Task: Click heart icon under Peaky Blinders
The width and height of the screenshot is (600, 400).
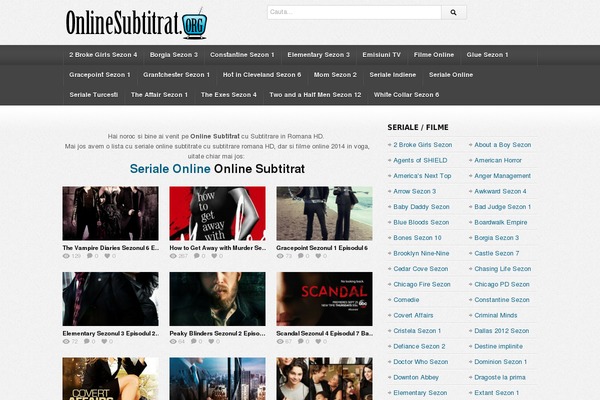Action: point(211,341)
